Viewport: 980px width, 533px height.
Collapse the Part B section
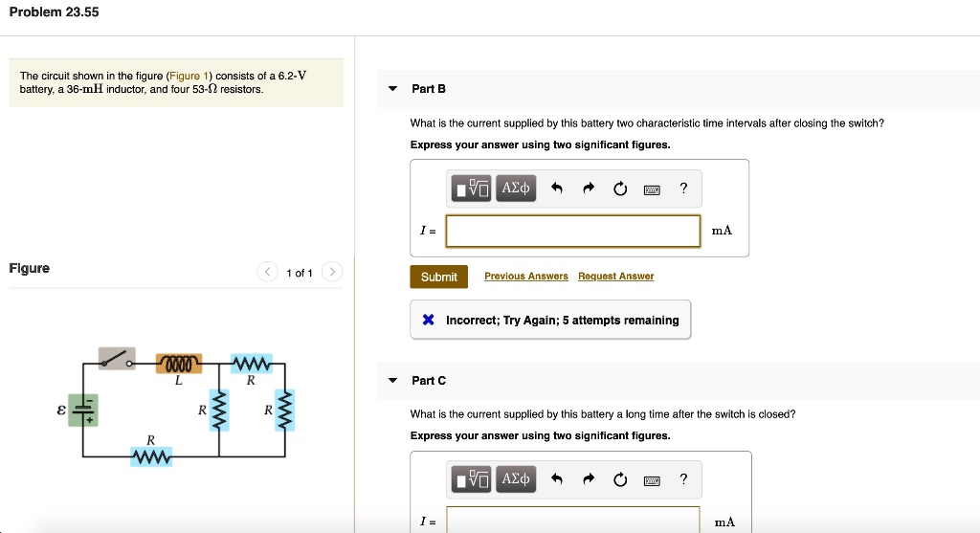392,89
